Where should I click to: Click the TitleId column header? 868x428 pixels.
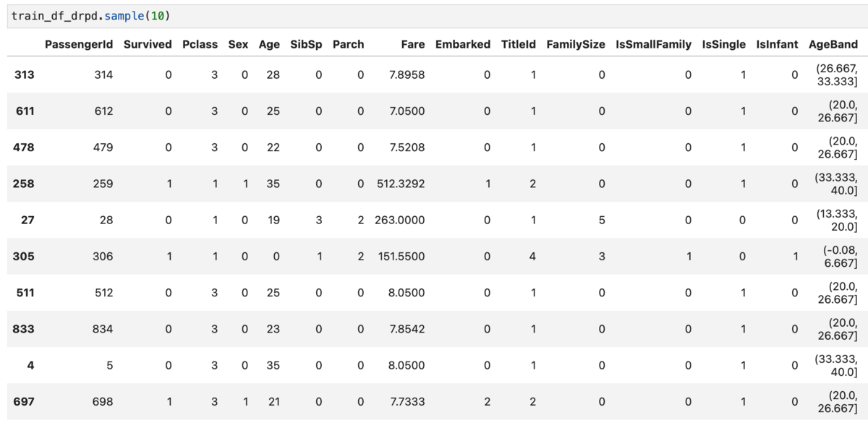519,44
